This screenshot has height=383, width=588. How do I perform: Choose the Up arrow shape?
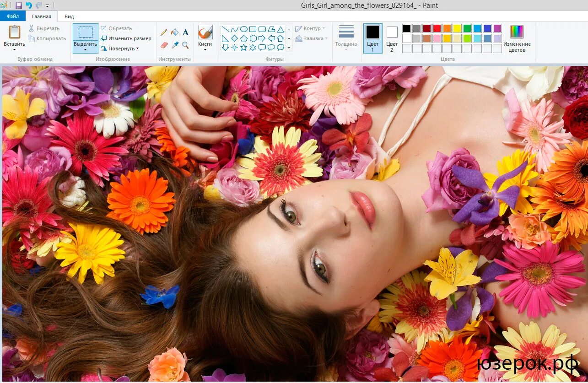pyautogui.click(x=280, y=38)
